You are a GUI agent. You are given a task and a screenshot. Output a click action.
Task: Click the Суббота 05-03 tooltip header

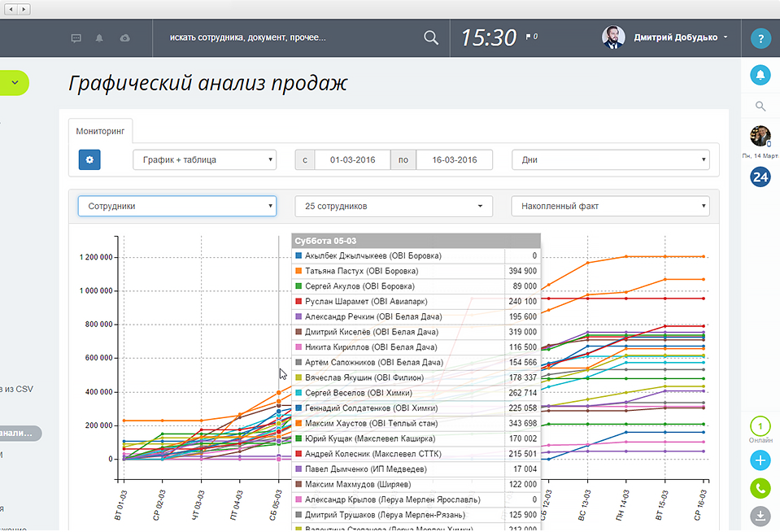pyautogui.click(x=416, y=241)
